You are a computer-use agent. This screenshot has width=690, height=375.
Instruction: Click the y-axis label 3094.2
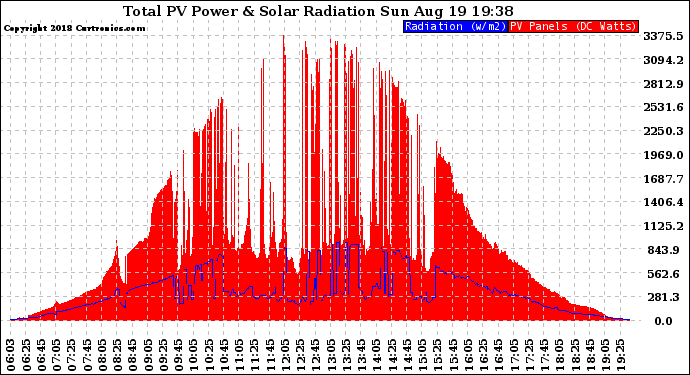coord(663,59)
